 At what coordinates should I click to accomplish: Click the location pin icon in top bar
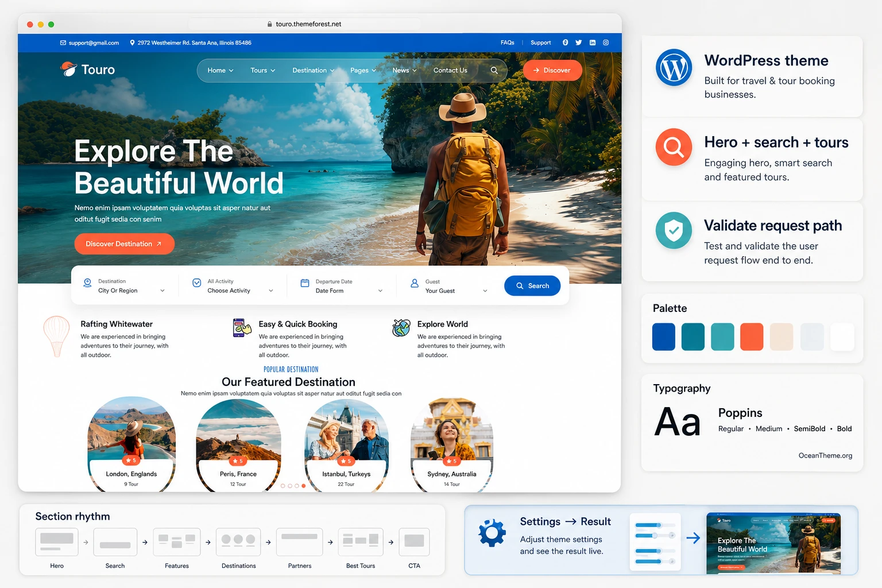pos(133,42)
